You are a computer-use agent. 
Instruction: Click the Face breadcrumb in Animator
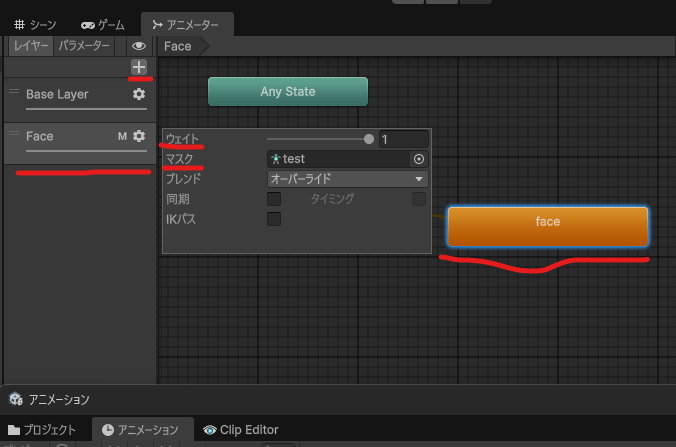(178, 46)
